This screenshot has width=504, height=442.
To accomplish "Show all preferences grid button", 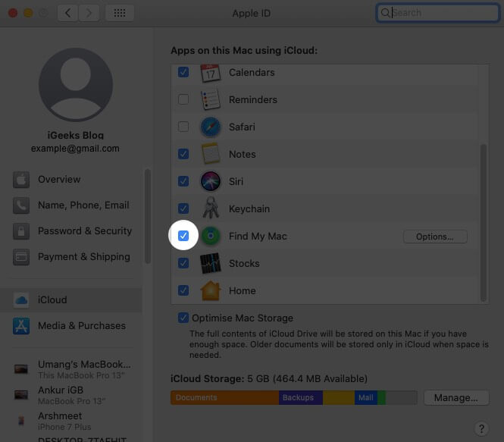I will 120,13.
